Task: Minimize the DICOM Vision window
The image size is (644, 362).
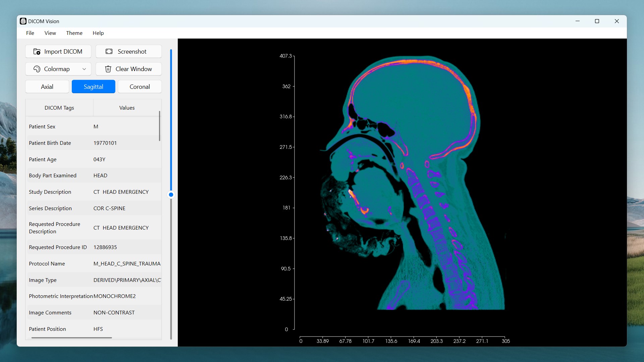Action: (x=578, y=21)
